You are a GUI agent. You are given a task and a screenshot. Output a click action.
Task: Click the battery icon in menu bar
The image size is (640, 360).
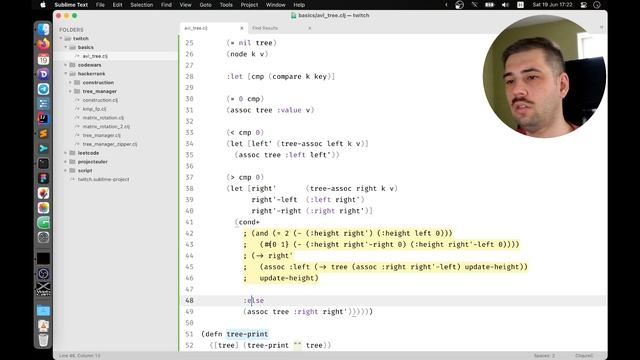[489, 5]
